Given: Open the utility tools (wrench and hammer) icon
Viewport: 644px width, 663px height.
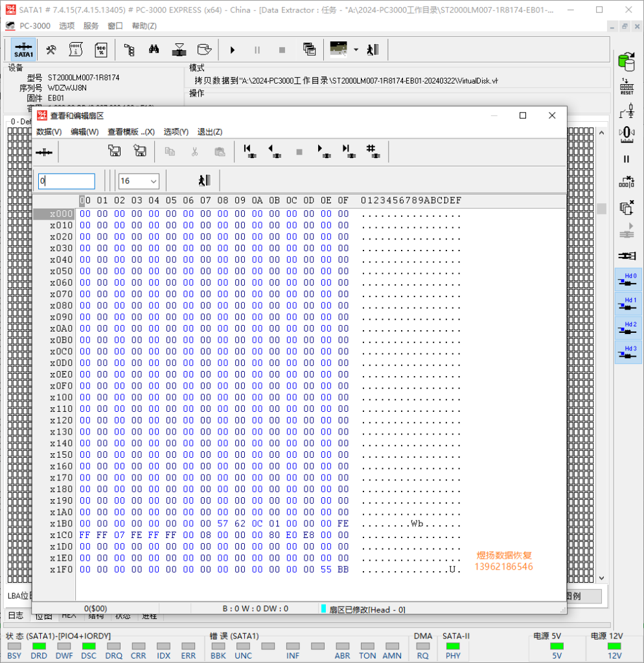Looking at the screenshot, I should tap(51, 50).
